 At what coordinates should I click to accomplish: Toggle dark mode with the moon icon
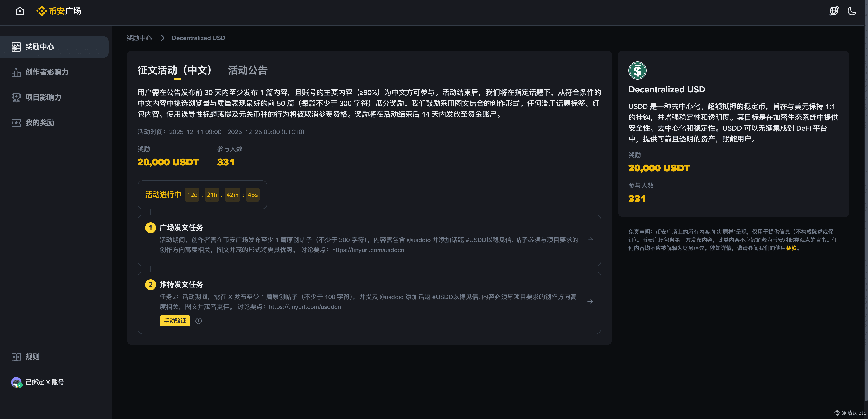tap(851, 11)
